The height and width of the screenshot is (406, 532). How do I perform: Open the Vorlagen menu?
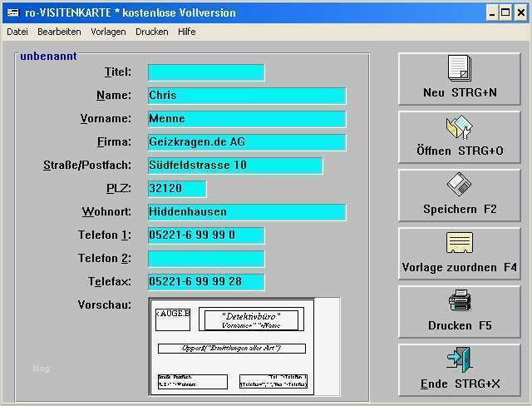point(108,32)
